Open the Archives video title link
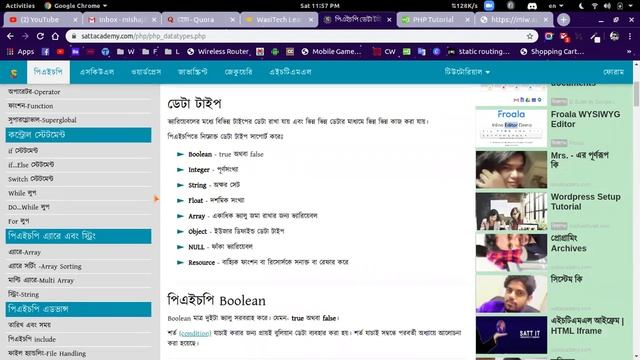The width and height of the screenshot is (640, 360). pos(569,243)
